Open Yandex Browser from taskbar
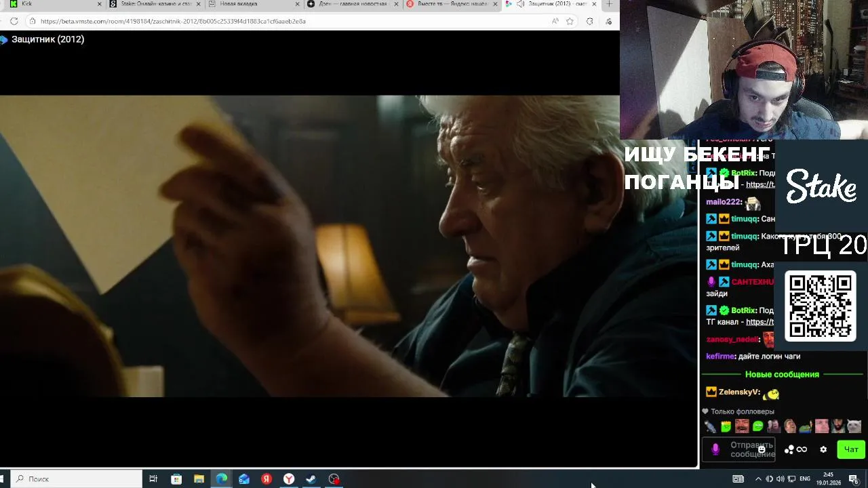 (289, 479)
